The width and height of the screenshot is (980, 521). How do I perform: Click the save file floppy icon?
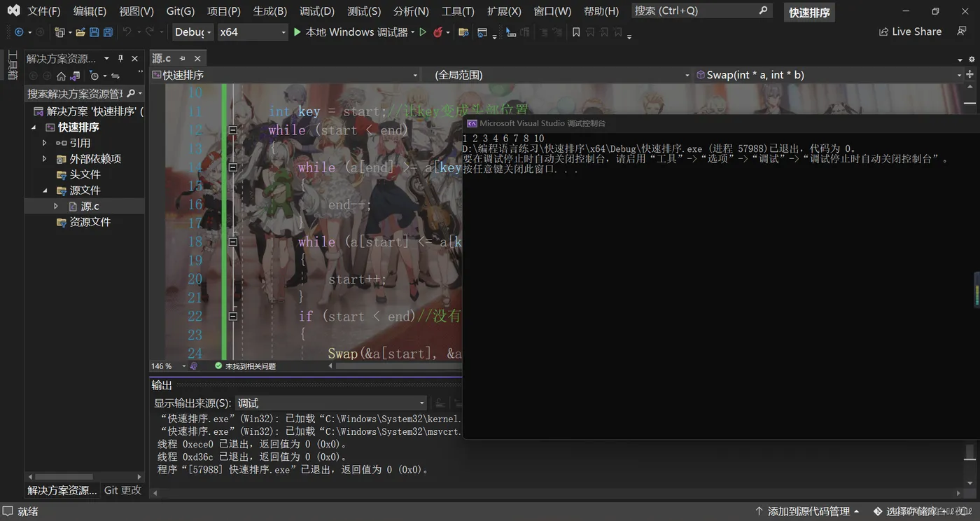(x=94, y=32)
